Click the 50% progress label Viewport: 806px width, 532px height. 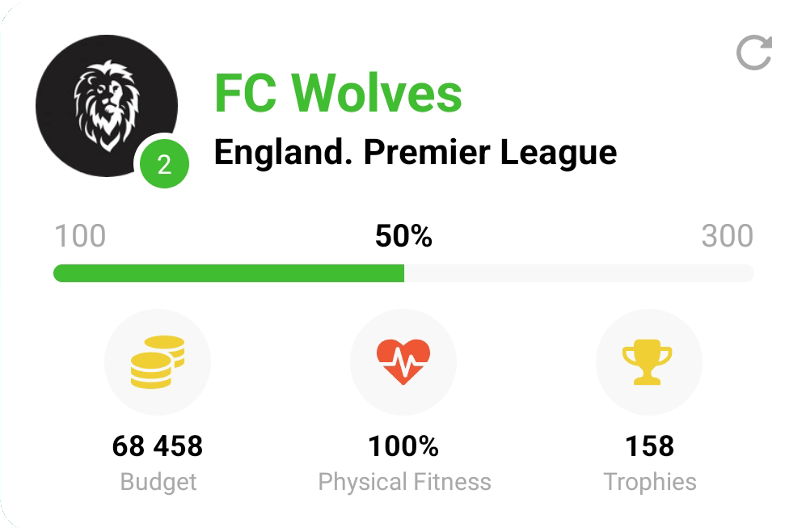pos(403,237)
